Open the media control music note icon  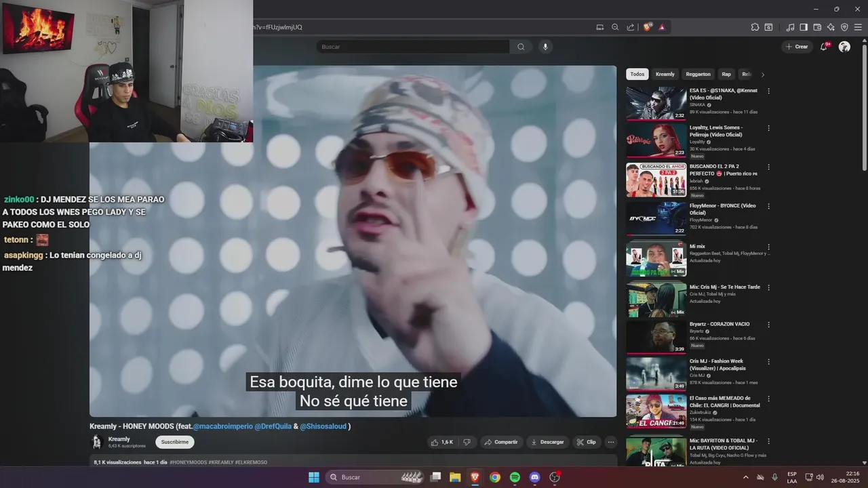coord(790,27)
